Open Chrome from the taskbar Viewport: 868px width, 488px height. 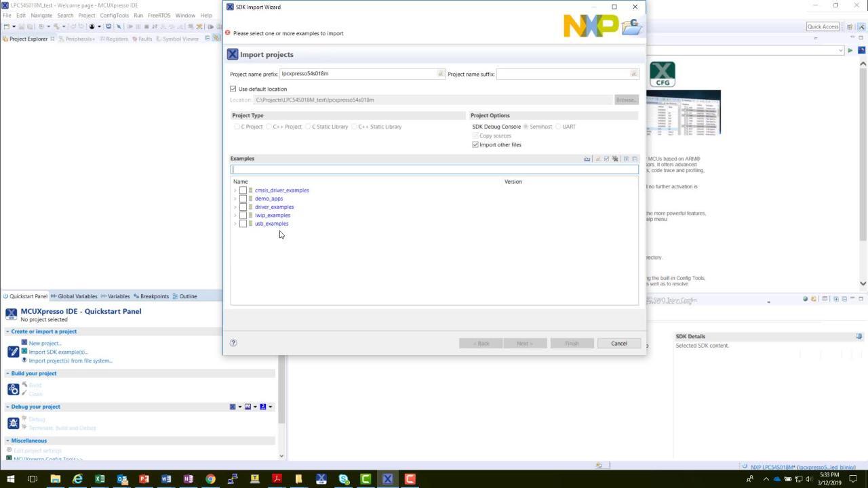210,479
